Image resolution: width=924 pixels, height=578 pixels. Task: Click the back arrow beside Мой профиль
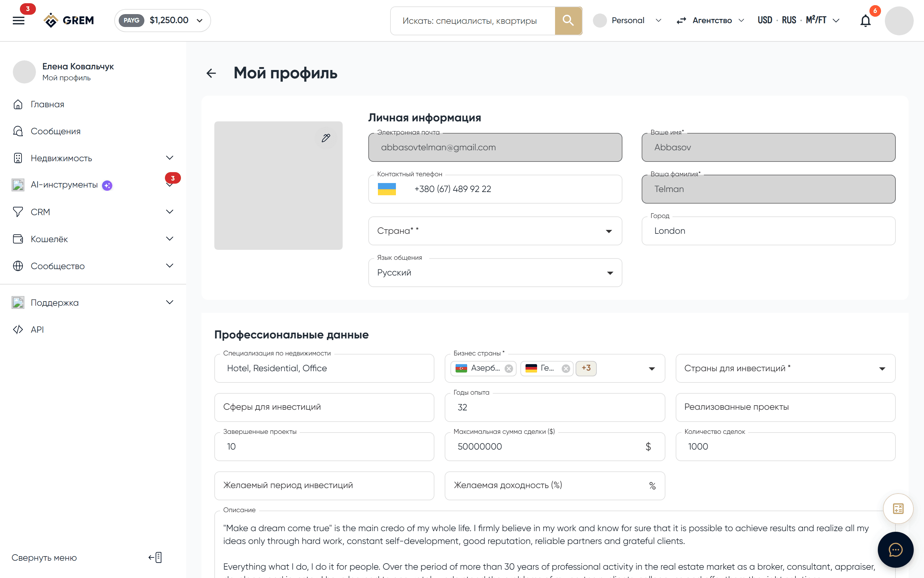tap(211, 73)
